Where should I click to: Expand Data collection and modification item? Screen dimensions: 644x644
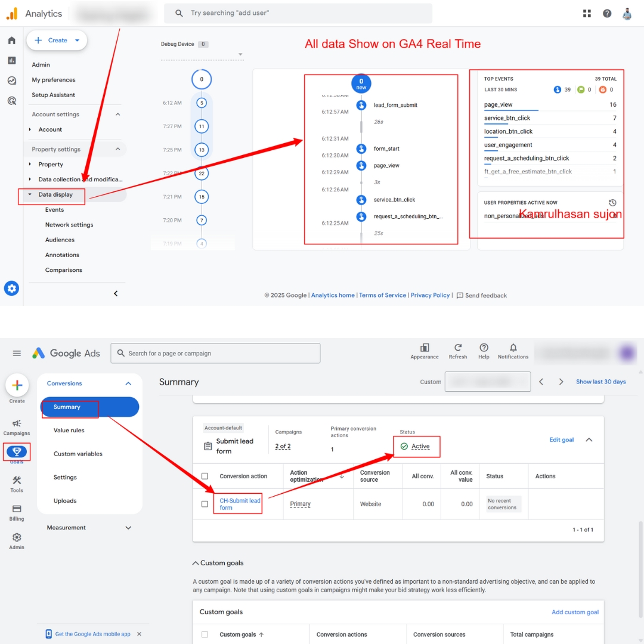30,179
